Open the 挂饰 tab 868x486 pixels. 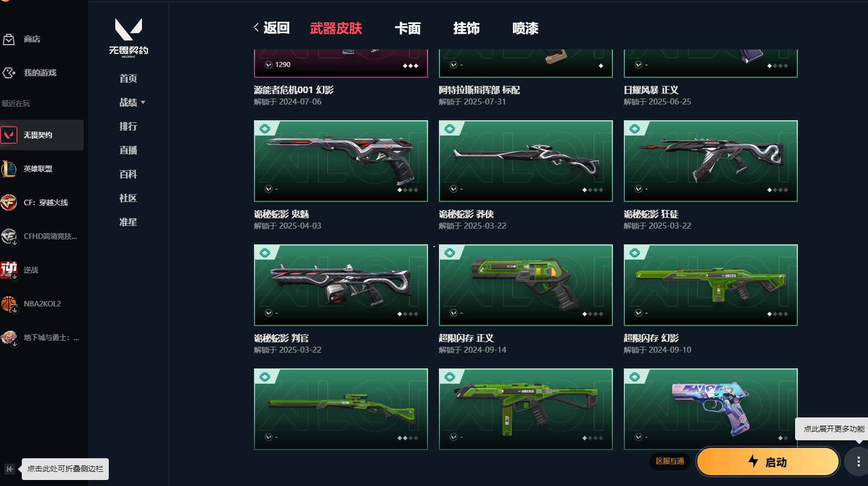coord(467,28)
